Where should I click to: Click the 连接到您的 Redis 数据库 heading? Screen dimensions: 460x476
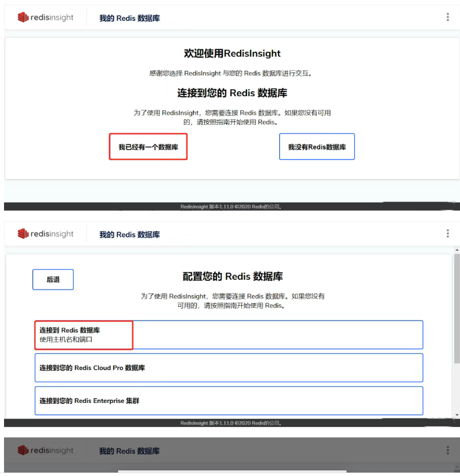[232, 93]
